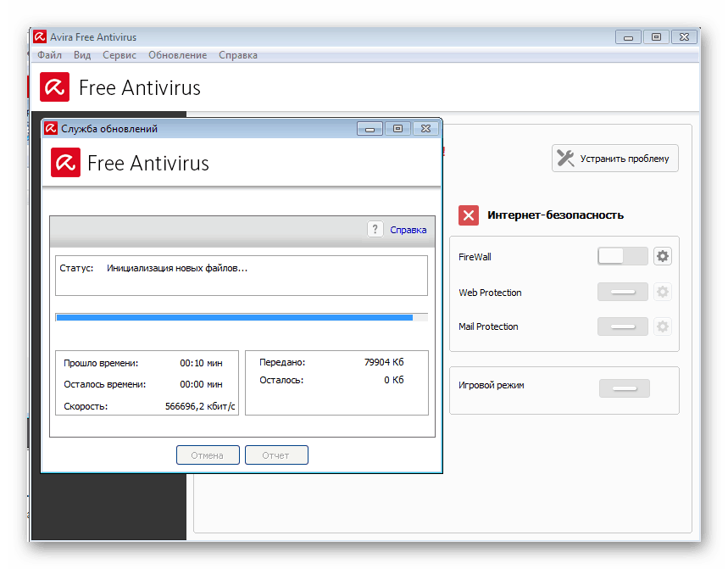
Task: Click the question mark help icon
Action: point(375,229)
